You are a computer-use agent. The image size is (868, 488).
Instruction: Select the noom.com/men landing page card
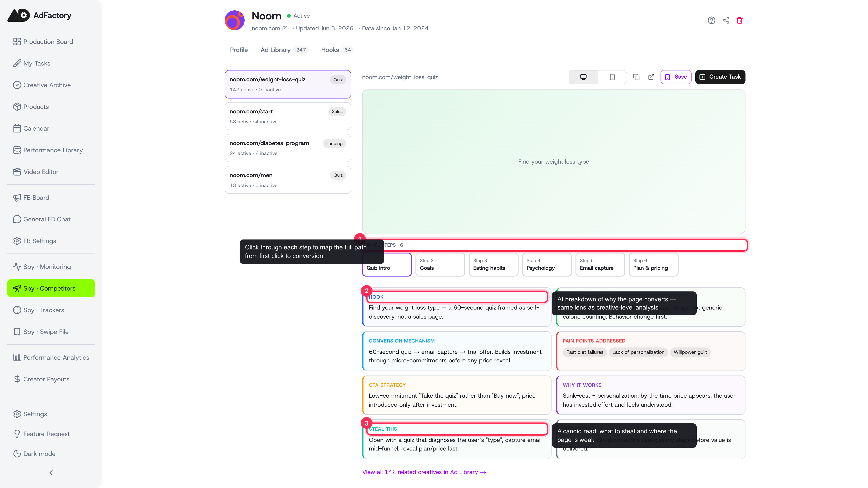[x=288, y=180]
